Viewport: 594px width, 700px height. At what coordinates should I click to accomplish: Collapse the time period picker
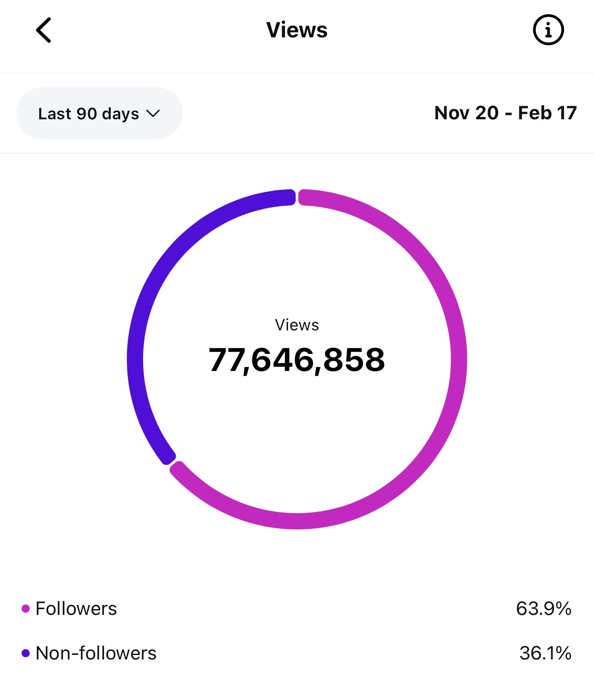pos(99,113)
